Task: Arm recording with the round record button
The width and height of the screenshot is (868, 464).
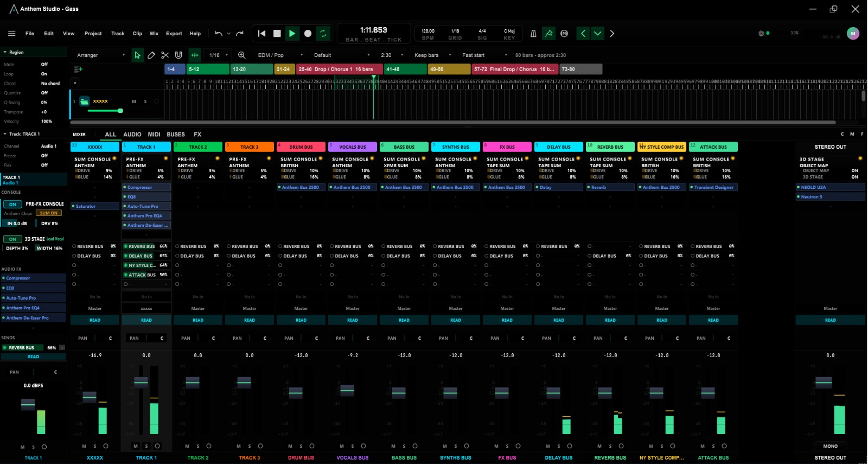Action: (308, 34)
